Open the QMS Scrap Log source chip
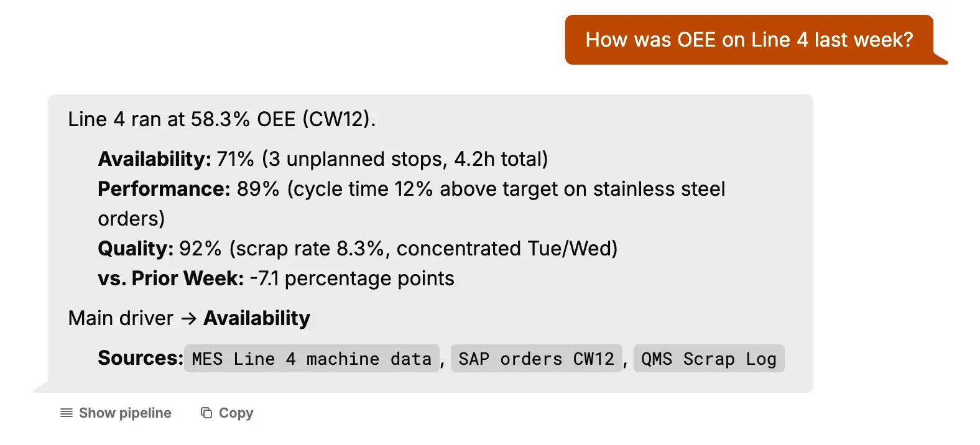The width and height of the screenshot is (980, 445). [708, 359]
